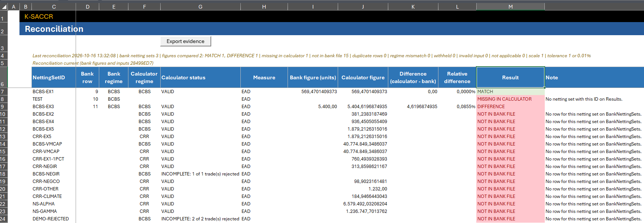Select the BCBS-EX3 netting set cell
644x223 pixels.
coord(54,107)
